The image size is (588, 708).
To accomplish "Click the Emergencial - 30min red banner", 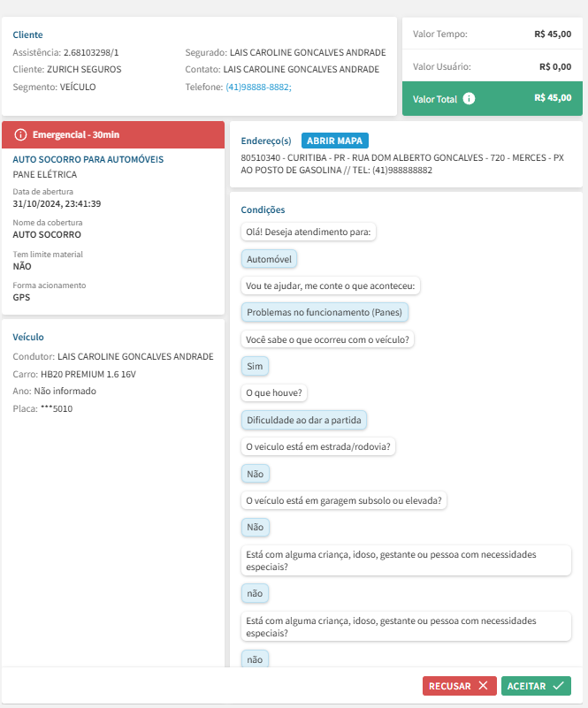I will pyautogui.click(x=113, y=134).
